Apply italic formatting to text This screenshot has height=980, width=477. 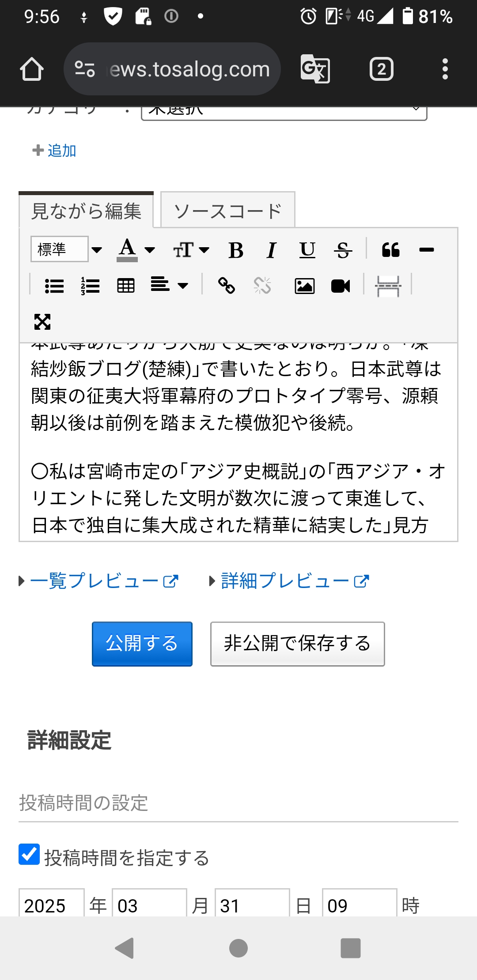click(272, 250)
